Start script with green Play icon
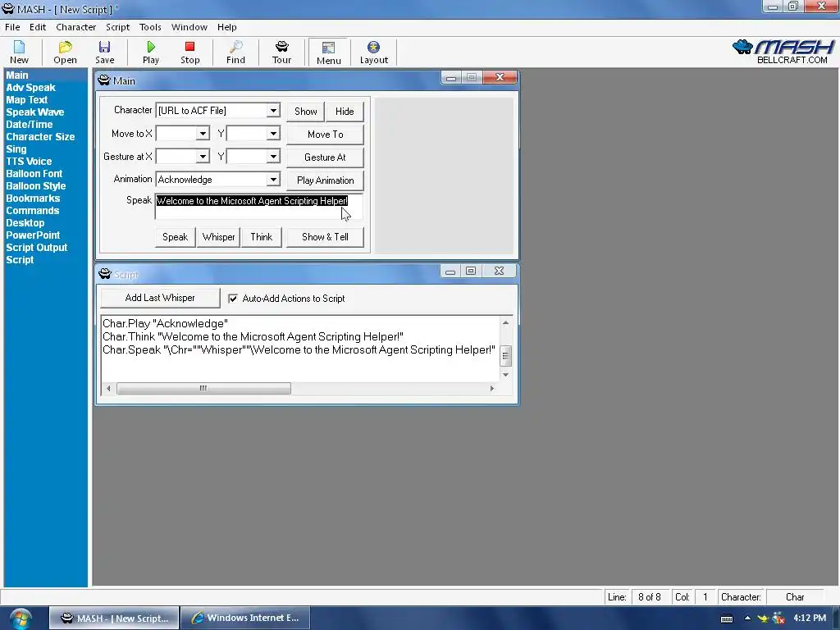This screenshot has height=630, width=840. [151, 52]
